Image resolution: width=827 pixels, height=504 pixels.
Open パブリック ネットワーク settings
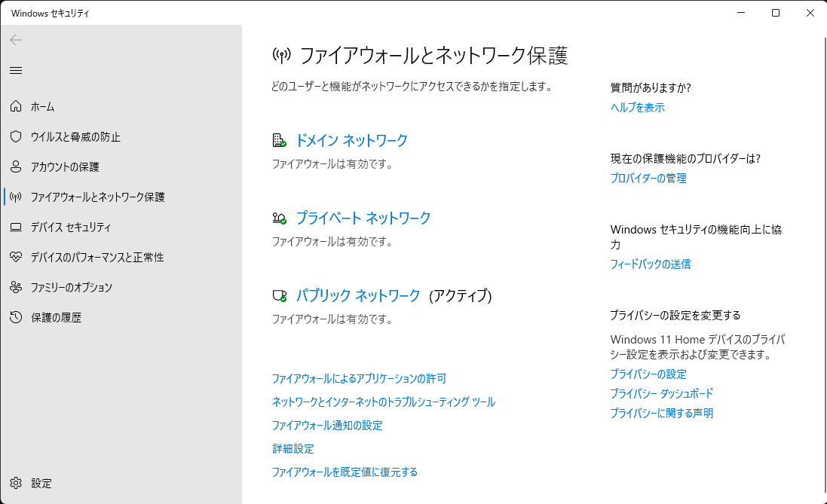click(357, 296)
